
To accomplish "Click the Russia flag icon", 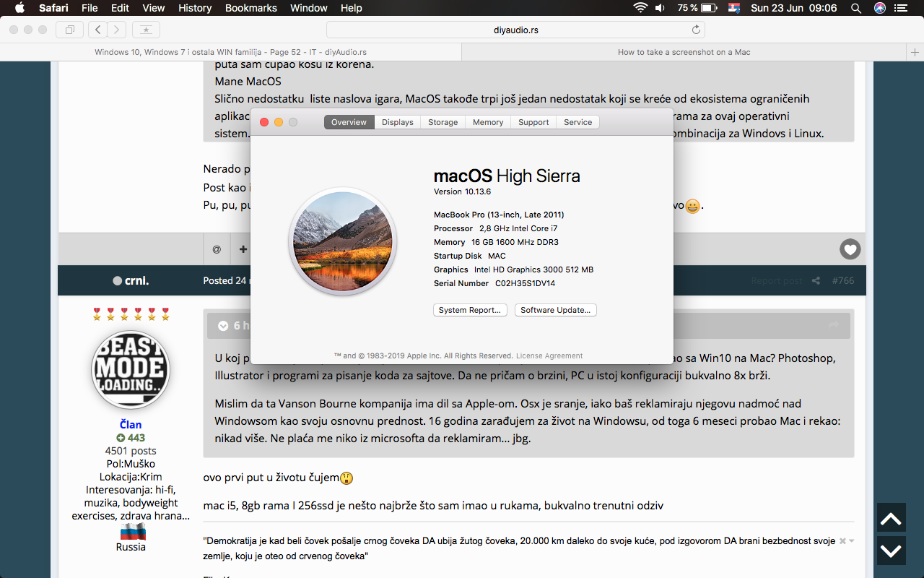I will 133,532.
